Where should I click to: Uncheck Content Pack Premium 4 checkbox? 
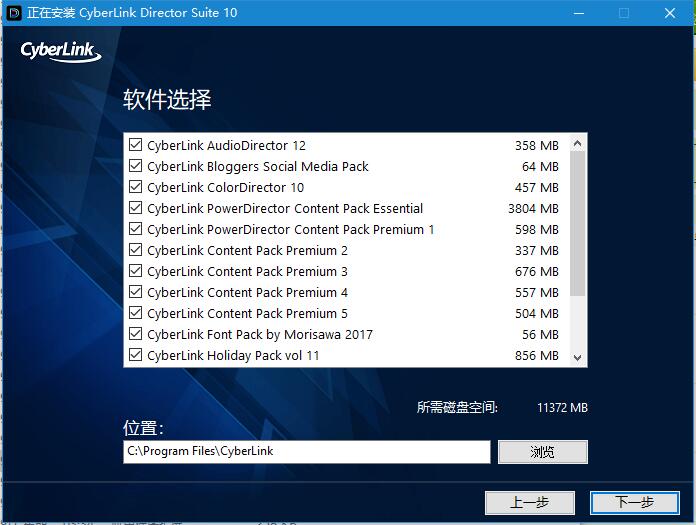click(x=135, y=292)
